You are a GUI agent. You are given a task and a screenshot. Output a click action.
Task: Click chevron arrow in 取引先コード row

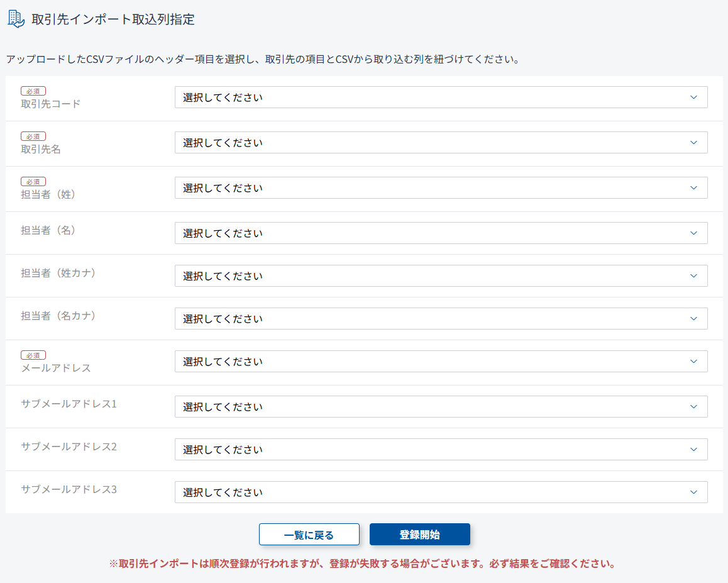tap(693, 97)
